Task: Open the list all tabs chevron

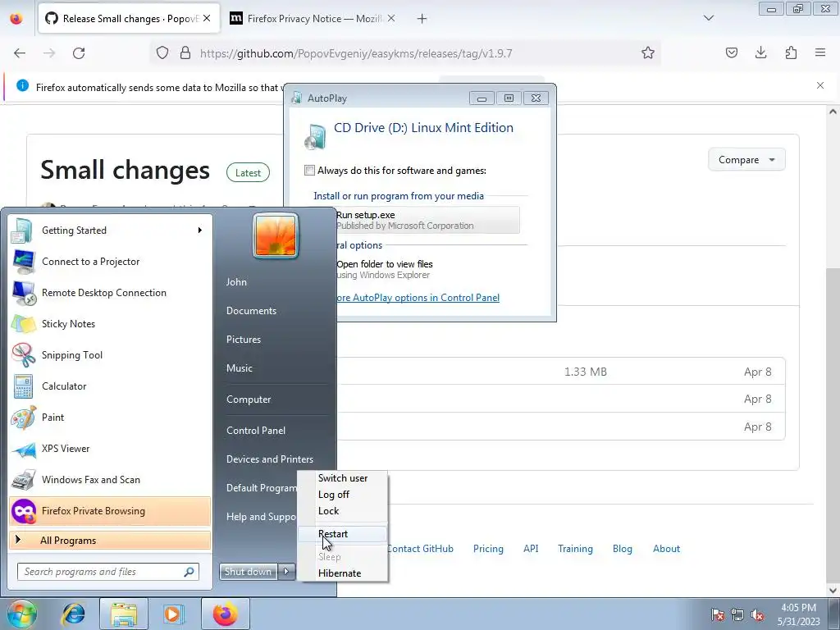Action: click(x=708, y=18)
